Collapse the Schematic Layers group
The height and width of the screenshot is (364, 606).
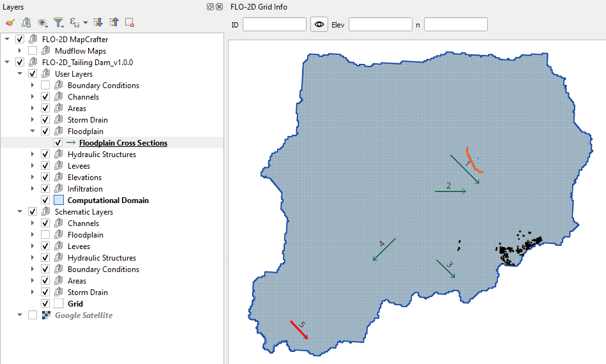coord(20,212)
